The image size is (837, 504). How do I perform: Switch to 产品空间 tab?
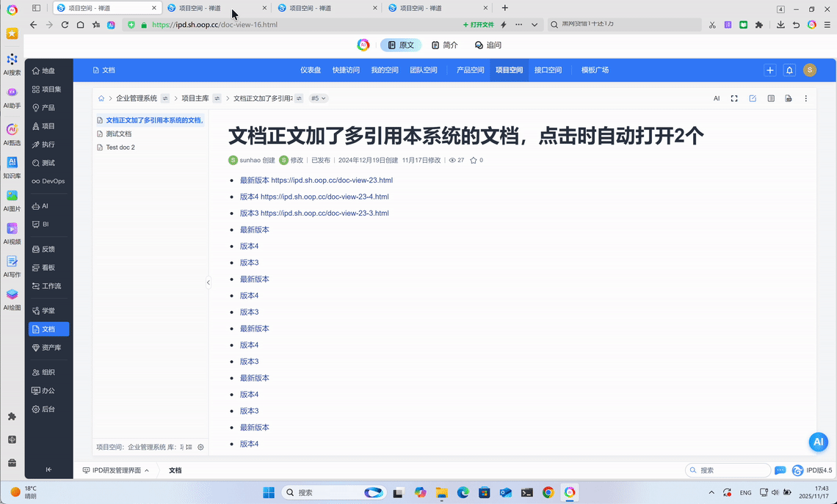point(470,70)
